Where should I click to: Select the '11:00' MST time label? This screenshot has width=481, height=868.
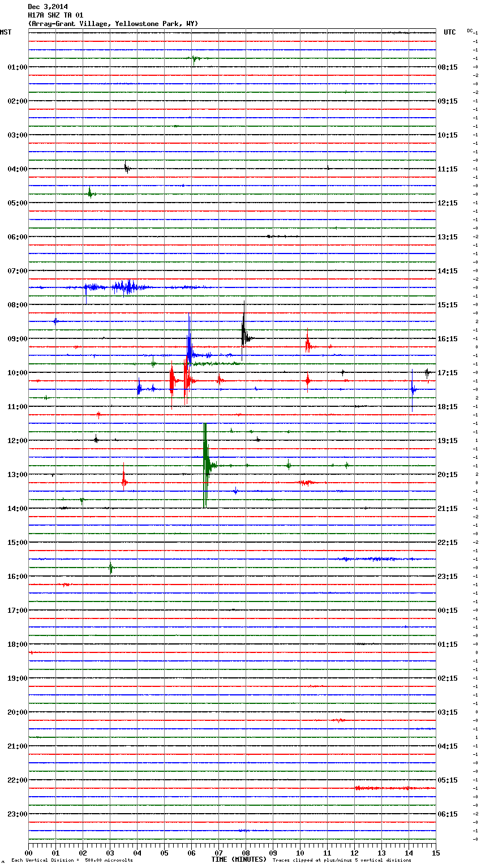click(18, 407)
